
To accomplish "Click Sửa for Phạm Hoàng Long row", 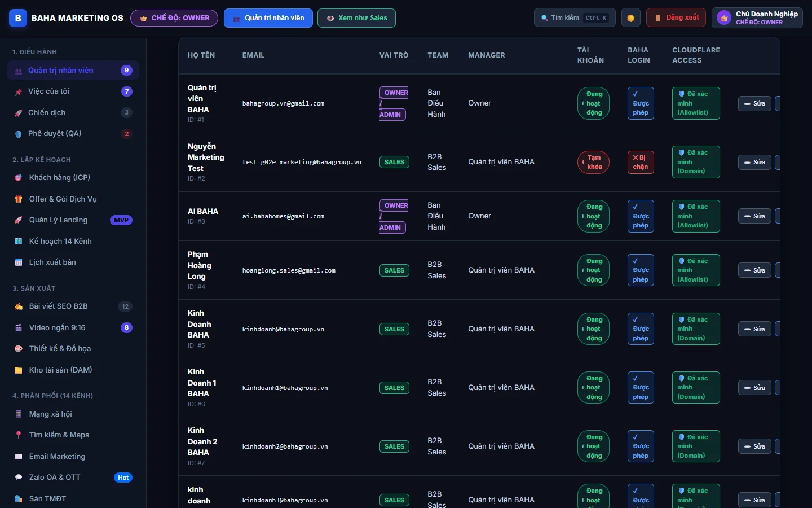I will click(754, 271).
